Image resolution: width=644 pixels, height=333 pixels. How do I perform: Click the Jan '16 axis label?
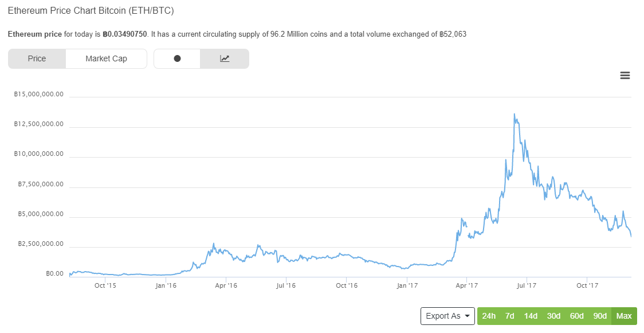(x=166, y=285)
